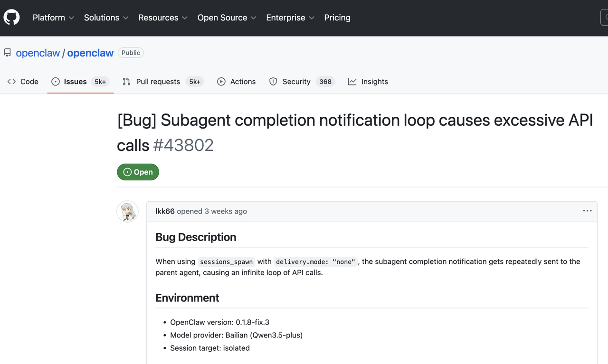Open the openclaw repository name link

point(90,53)
